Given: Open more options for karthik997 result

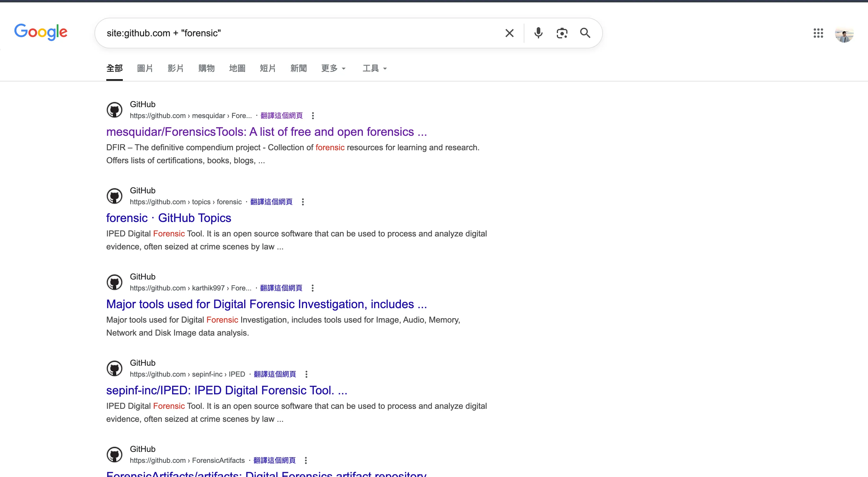Looking at the screenshot, I should coord(312,288).
